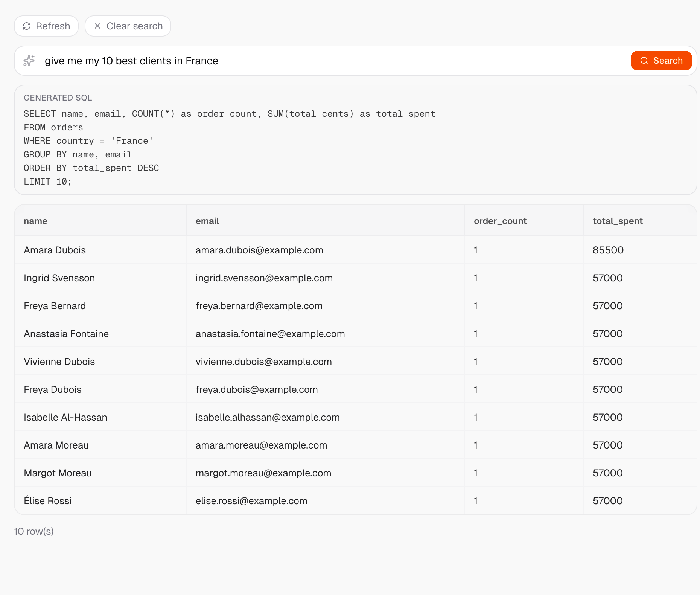The width and height of the screenshot is (700, 595).
Task: Click the Refresh circular arrows icon
Action: pyautogui.click(x=27, y=26)
